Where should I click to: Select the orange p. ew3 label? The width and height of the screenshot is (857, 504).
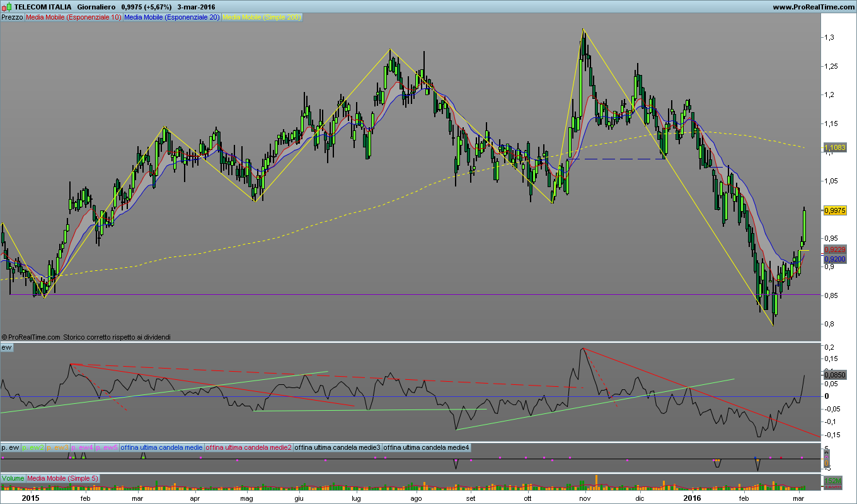[x=58, y=447]
